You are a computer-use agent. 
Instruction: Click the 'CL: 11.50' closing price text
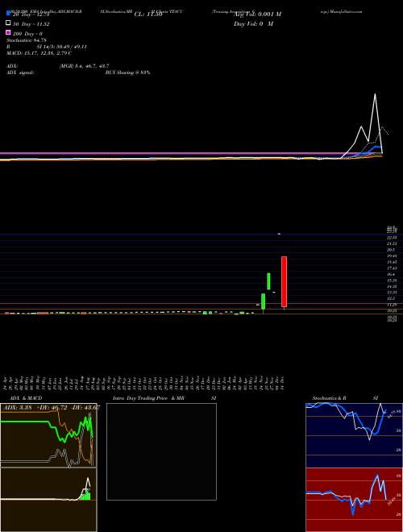[148, 15]
